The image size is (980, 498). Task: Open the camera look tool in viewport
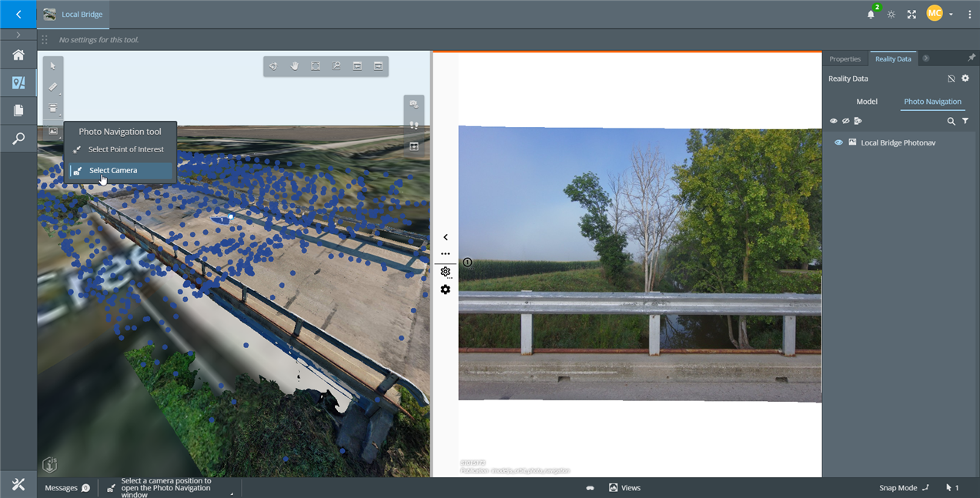[414, 104]
